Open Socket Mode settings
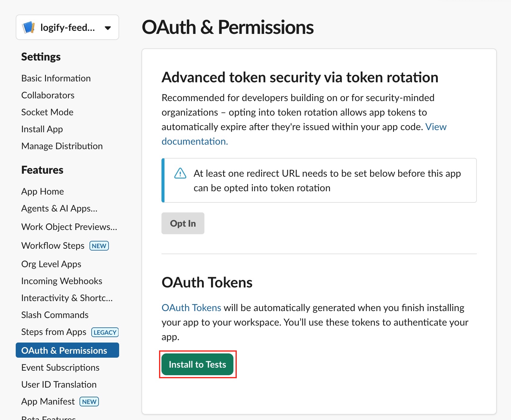Viewport: 511px width, 420px height. coord(47,112)
